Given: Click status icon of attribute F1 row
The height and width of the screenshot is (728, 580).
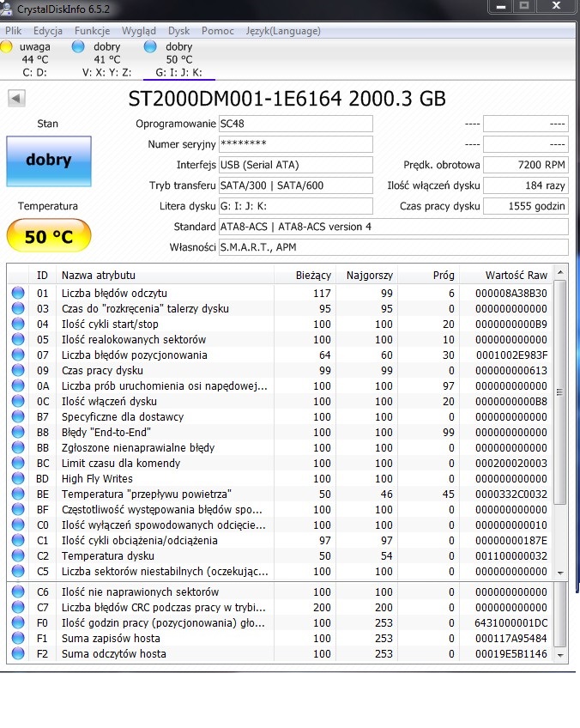Looking at the screenshot, I should point(18,639).
